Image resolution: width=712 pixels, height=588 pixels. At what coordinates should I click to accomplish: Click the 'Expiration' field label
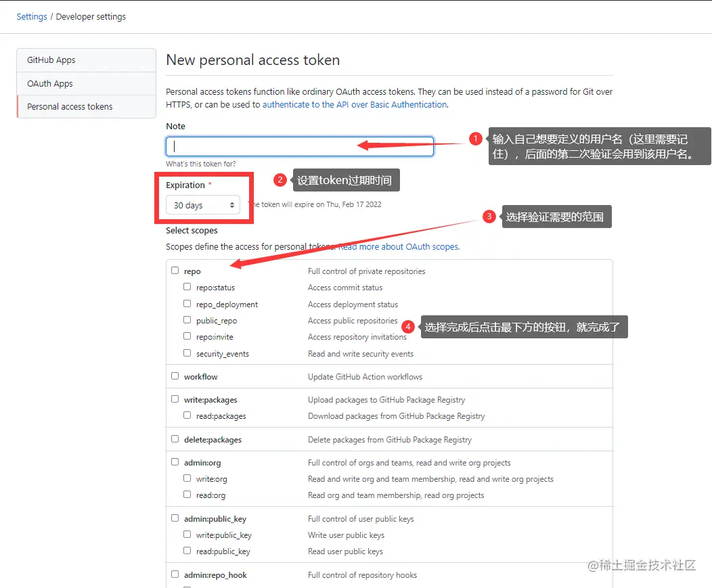(x=185, y=185)
